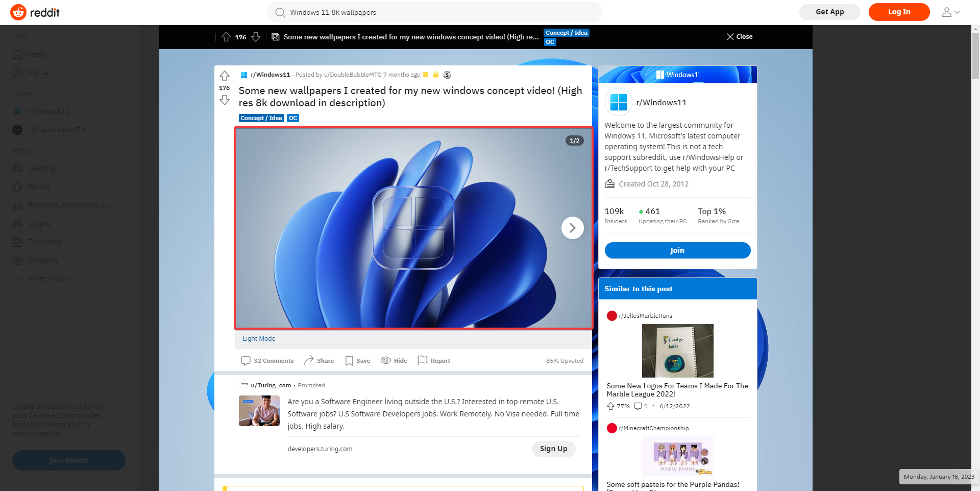980x491 pixels.
Task: Click the Turing ad thumbnail image
Action: click(259, 411)
